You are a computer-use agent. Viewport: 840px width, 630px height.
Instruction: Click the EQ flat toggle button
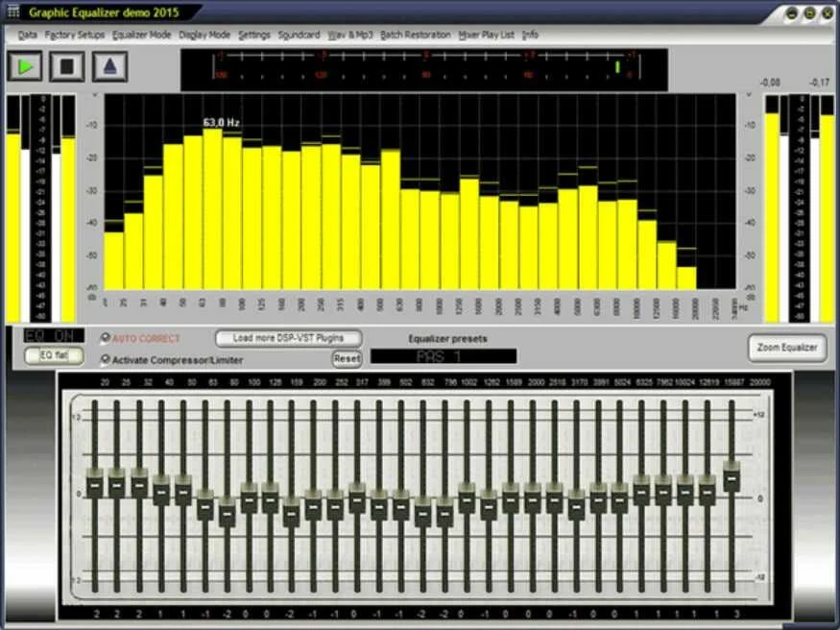coord(53,356)
